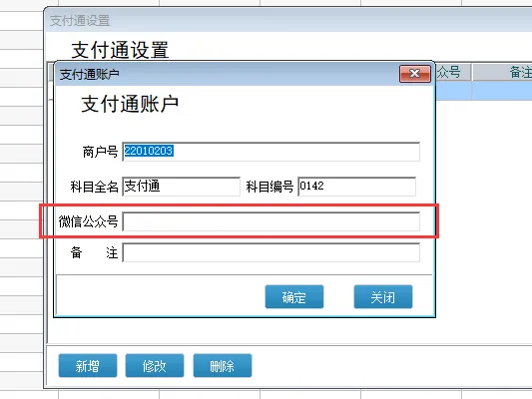Click the 公众号 column header
This screenshot has height=399, width=532.
point(453,72)
